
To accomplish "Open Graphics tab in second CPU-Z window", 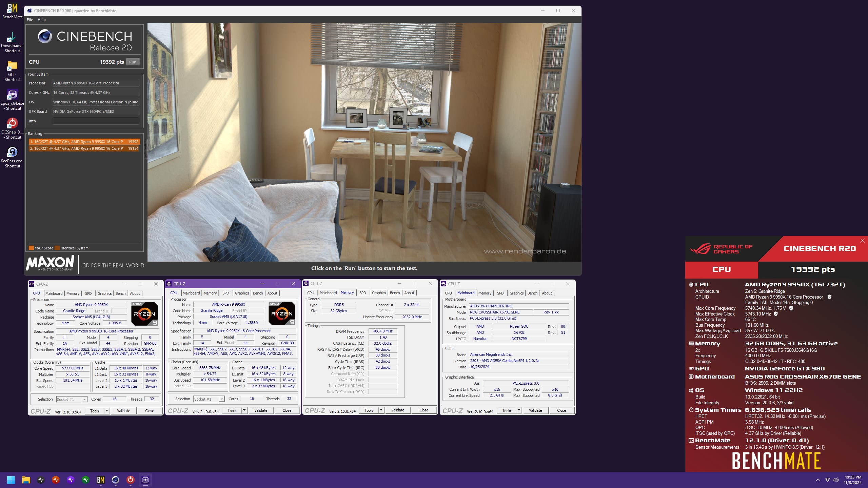I will 242,293.
